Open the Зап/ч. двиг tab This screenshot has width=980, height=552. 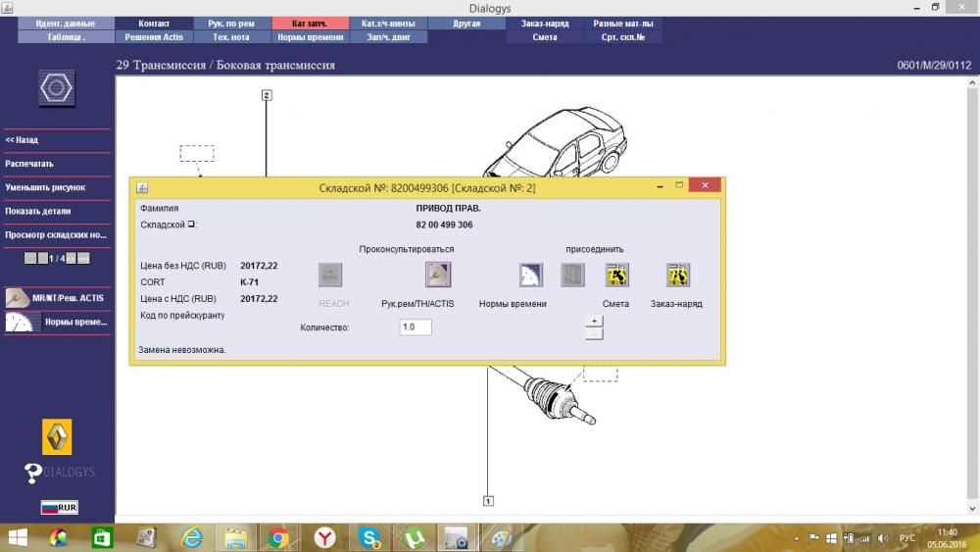point(388,37)
